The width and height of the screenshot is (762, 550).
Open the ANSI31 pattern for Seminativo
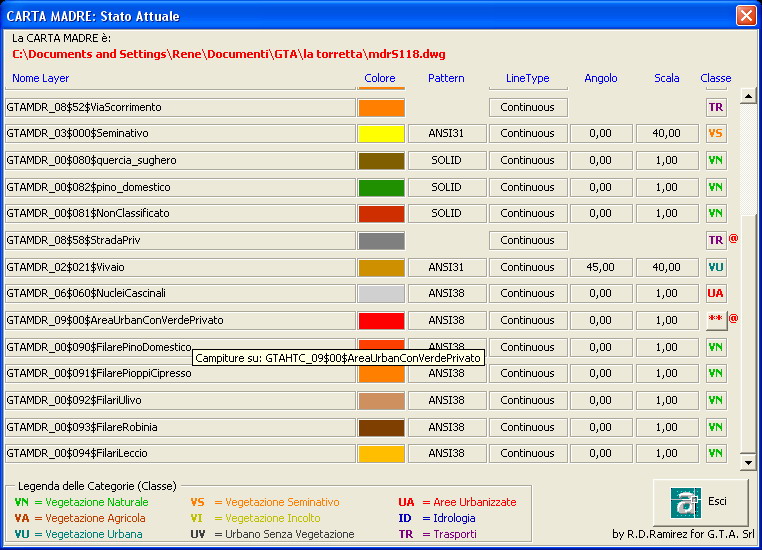[446, 134]
